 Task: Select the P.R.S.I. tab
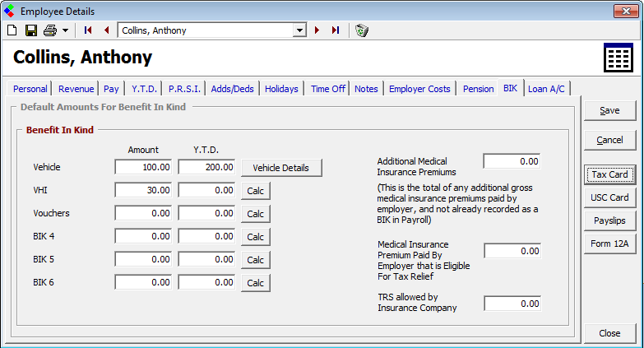click(x=184, y=89)
